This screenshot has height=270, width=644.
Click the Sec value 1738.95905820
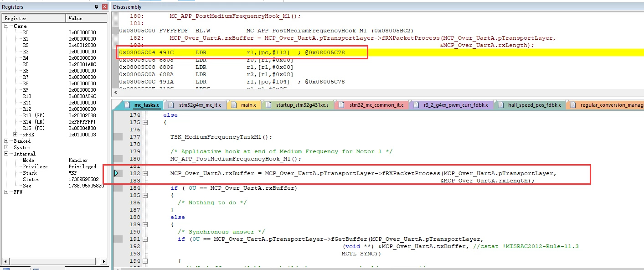[x=87, y=186]
